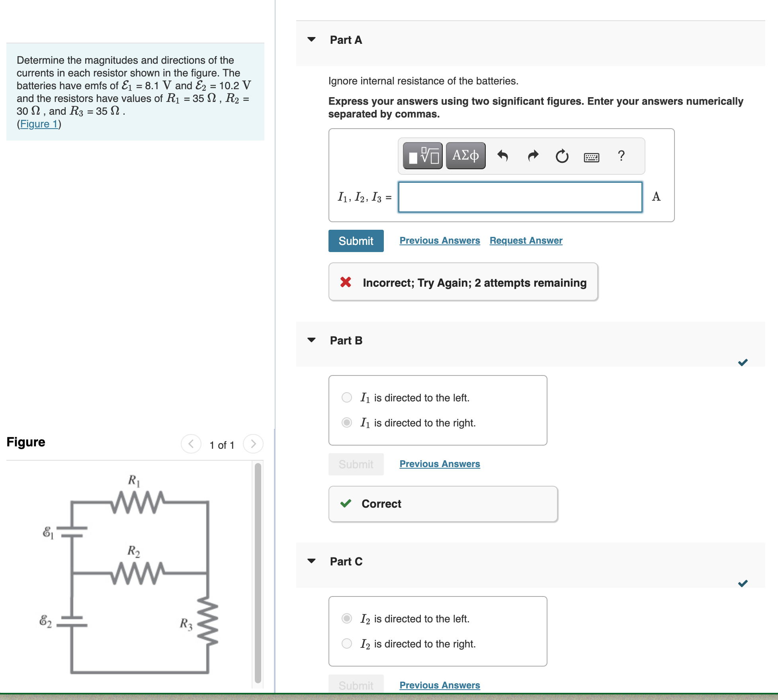Image resolution: width=778 pixels, height=700 pixels.
Task: Collapse the Part C section
Action: (311, 561)
